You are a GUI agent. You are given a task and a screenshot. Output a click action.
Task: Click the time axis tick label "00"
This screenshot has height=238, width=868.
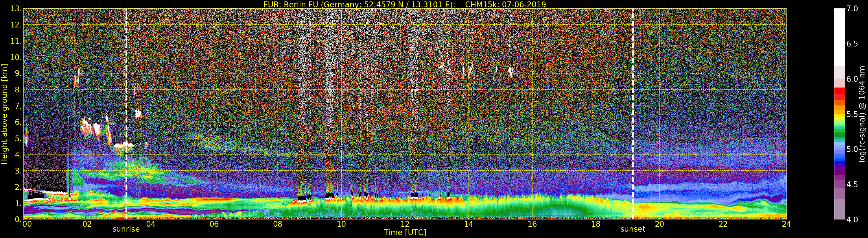point(27,224)
